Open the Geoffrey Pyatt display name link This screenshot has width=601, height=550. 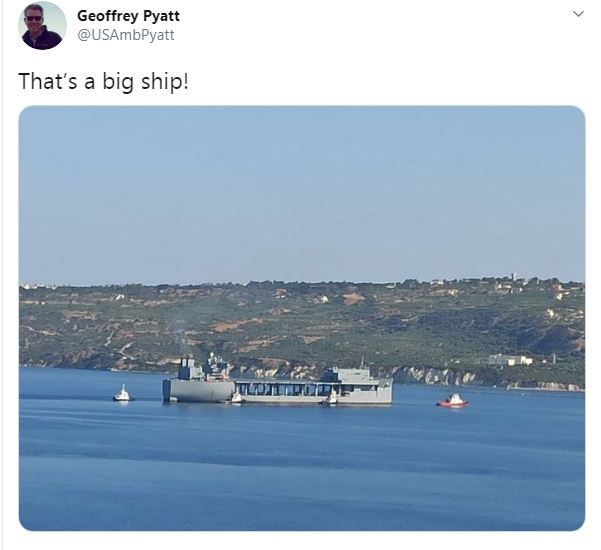pos(128,16)
